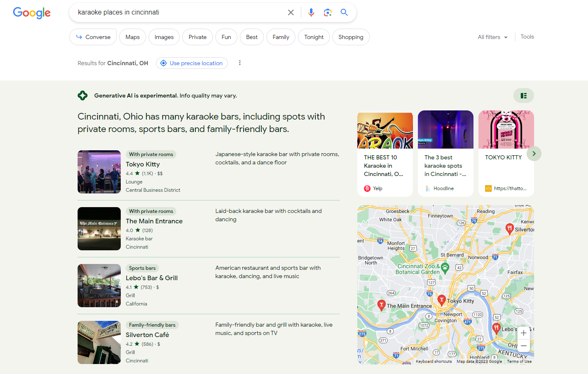588x374 pixels.
Task: Open Silverton Café listing photo
Action: (99, 342)
